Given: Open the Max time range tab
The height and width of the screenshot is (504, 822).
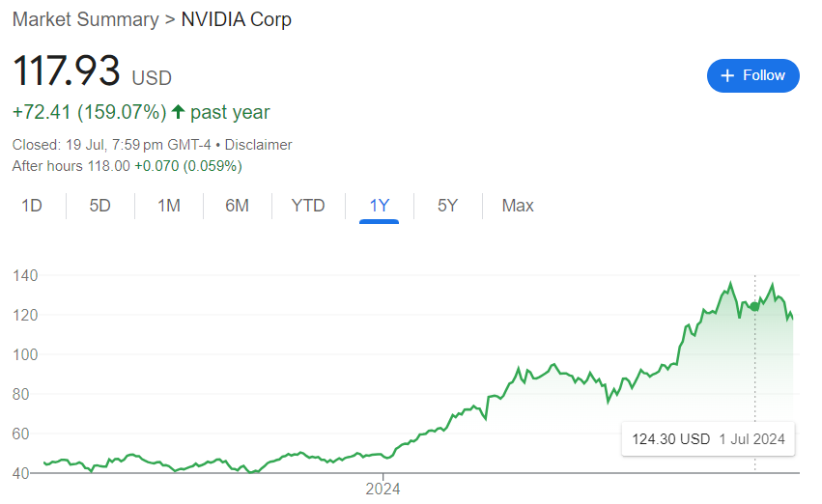Looking at the screenshot, I should (x=518, y=206).
